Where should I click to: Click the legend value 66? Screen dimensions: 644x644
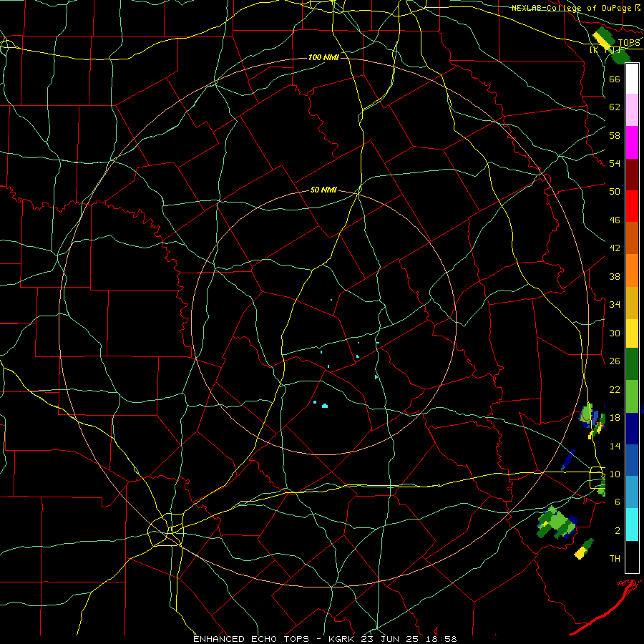tap(615, 79)
